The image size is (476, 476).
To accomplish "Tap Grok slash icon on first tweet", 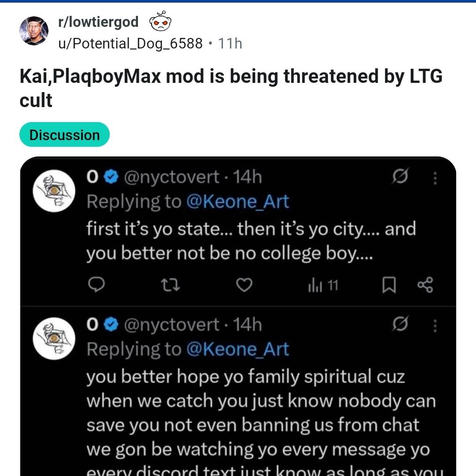I will click(400, 176).
